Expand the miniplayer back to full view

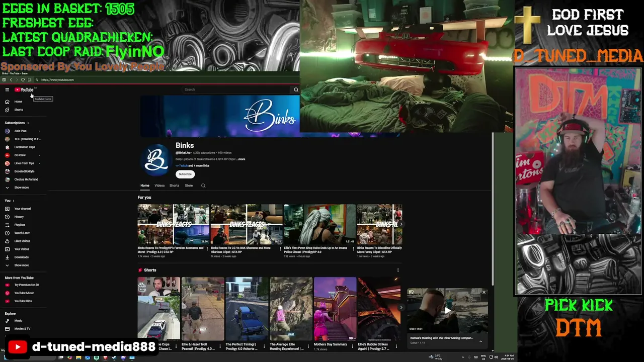click(411, 292)
